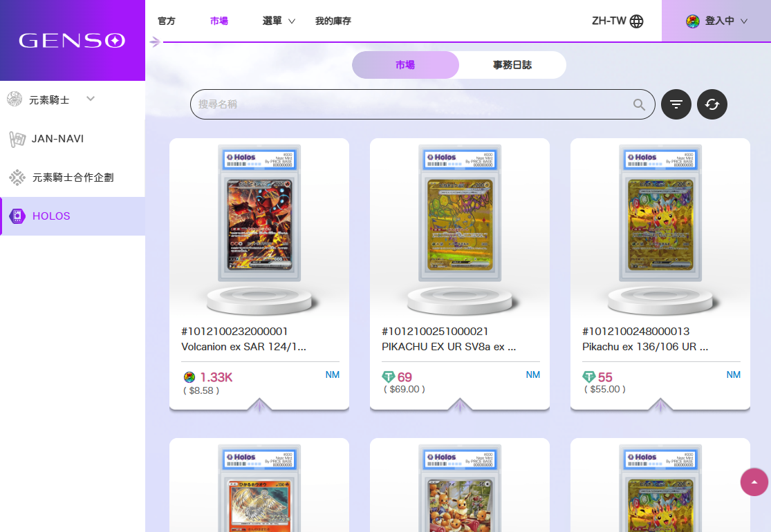771x532 pixels.
Task: Click the search magnifier icon
Action: 640,105
